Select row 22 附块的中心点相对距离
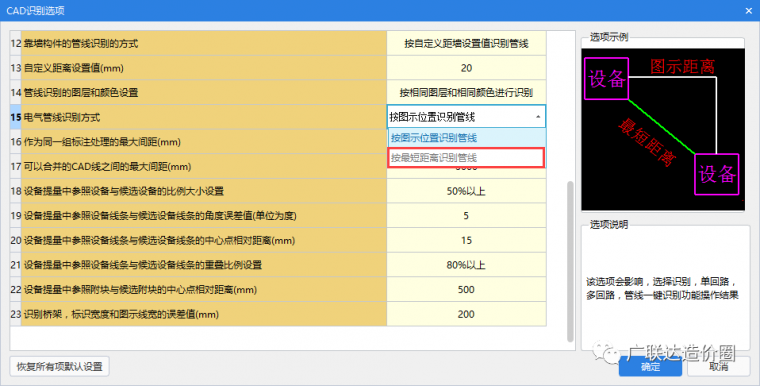This screenshot has width=760, height=386. pos(204,290)
